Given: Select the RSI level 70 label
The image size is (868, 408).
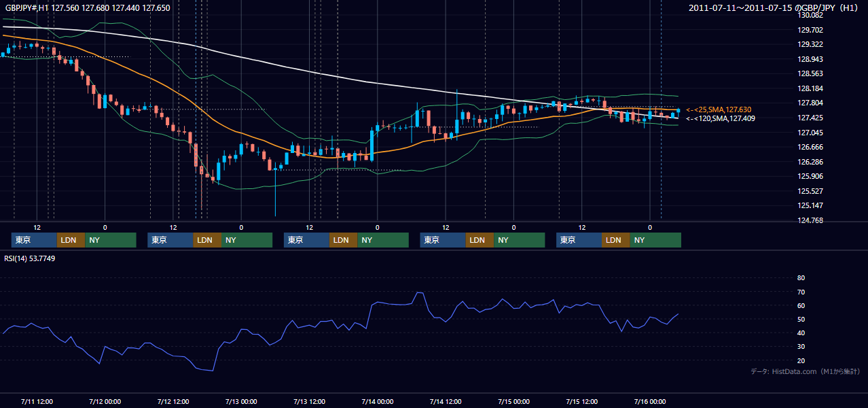Looking at the screenshot, I should tap(801, 292).
